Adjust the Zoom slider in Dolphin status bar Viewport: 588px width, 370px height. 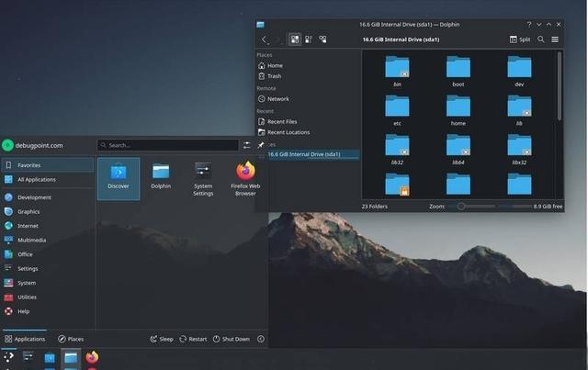click(471, 207)
